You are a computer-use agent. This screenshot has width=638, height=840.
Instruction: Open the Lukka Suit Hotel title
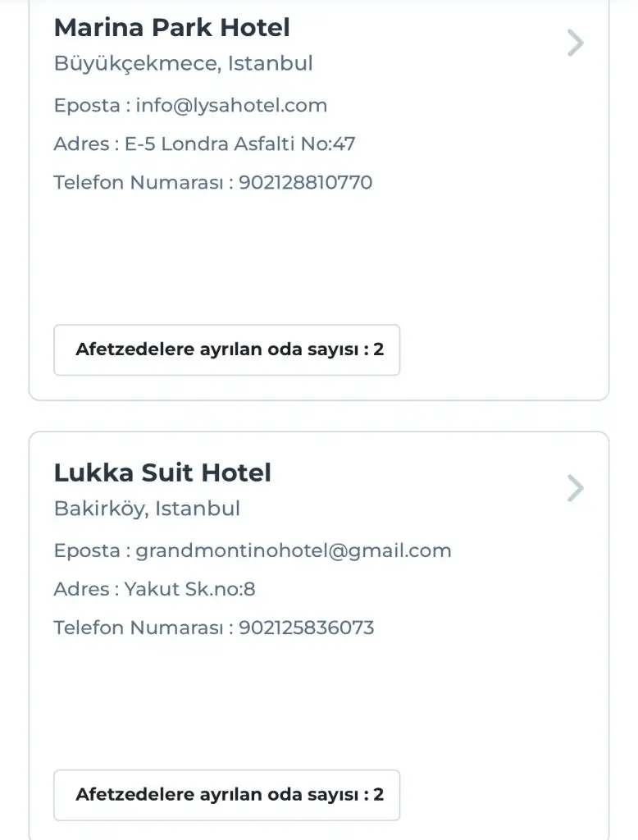pyautogui.click(x=162, y=472)
